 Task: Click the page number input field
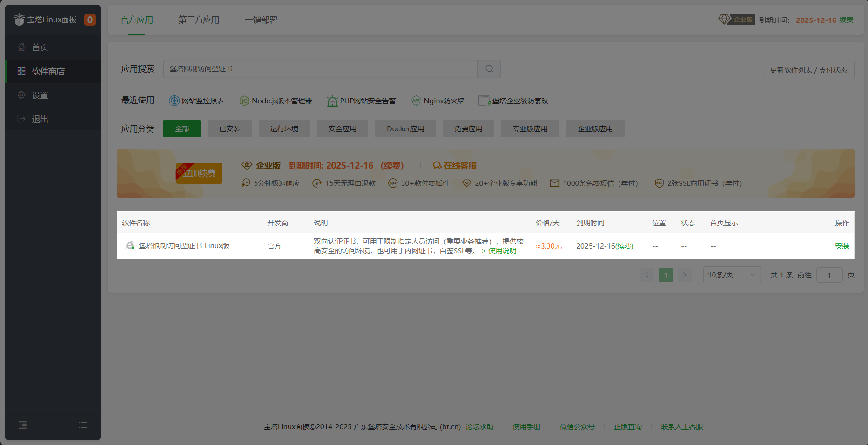coord(830,275)
